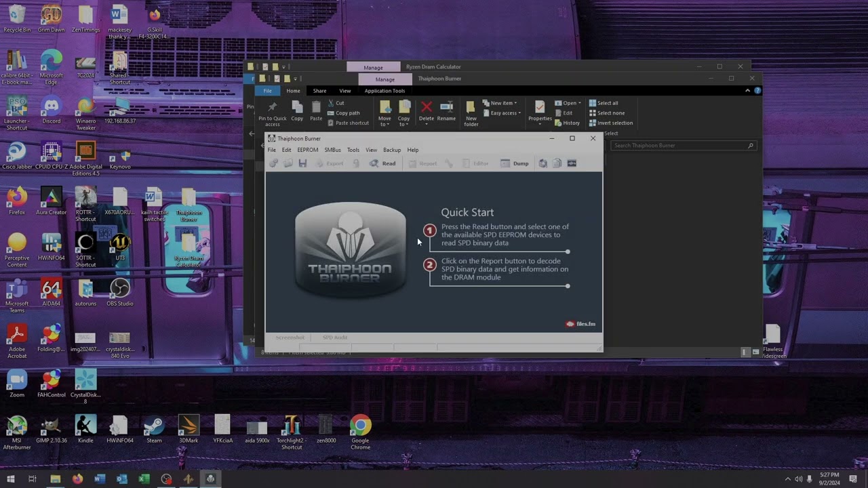Open the Application Tools tab in File Explorer
The image size is (868, 488).
click(x=384, y=91)
